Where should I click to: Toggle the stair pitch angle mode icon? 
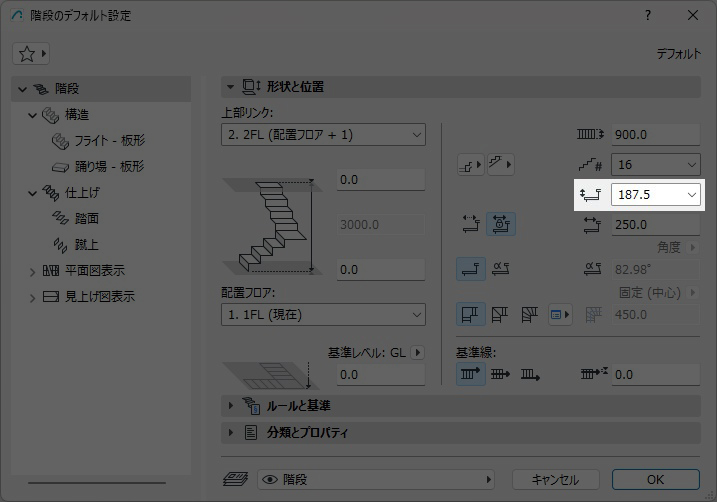(x=500, y=268)
